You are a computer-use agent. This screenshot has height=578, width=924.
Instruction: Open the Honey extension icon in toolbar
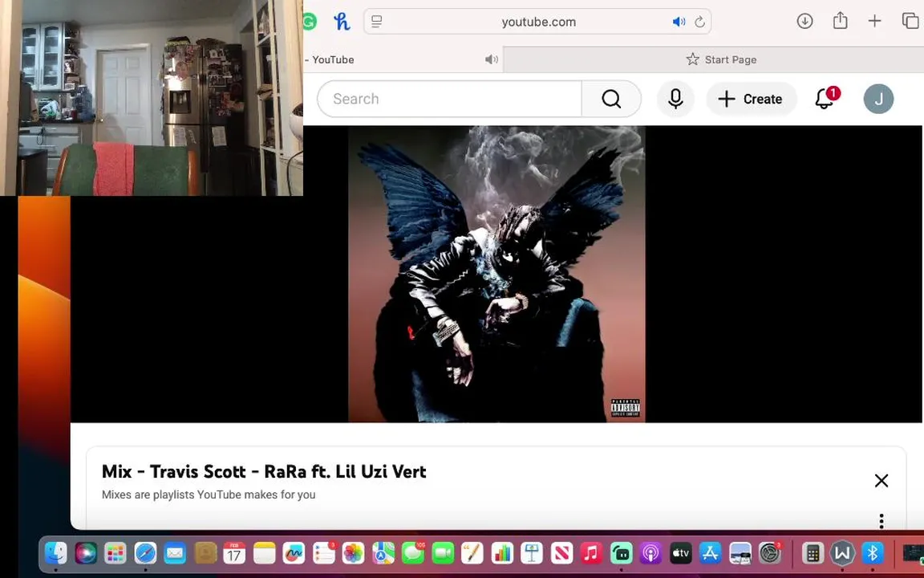pyautogui.click(x=342, y=22)
